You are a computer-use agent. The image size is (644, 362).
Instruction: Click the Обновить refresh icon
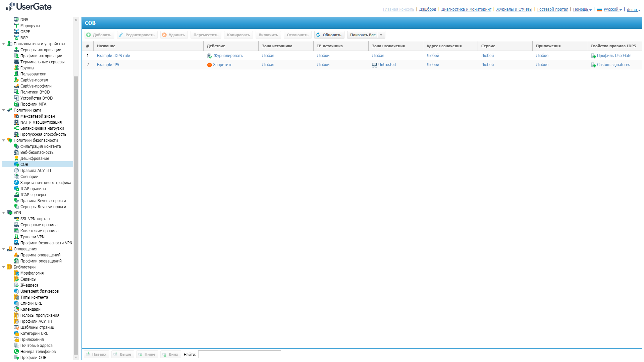(318, 35)
